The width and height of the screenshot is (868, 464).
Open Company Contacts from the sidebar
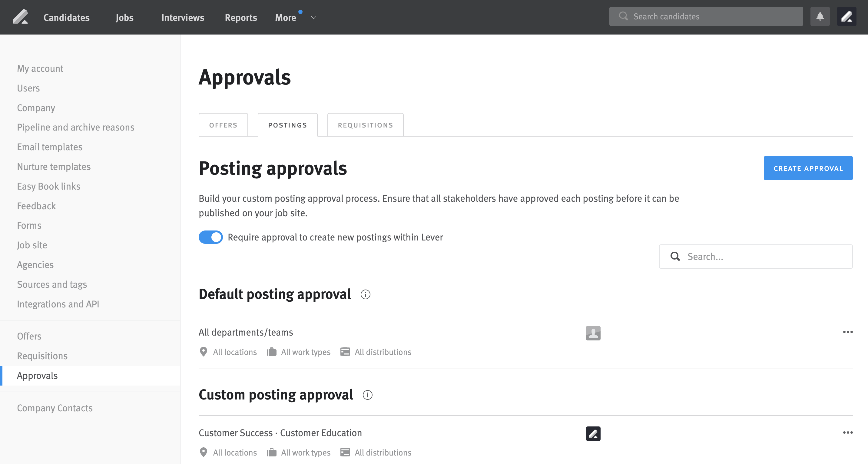click(55, 408)
